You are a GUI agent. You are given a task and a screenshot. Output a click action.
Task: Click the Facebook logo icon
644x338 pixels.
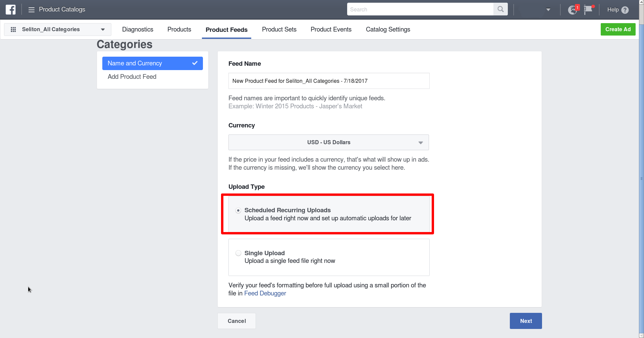pos(10,9)
